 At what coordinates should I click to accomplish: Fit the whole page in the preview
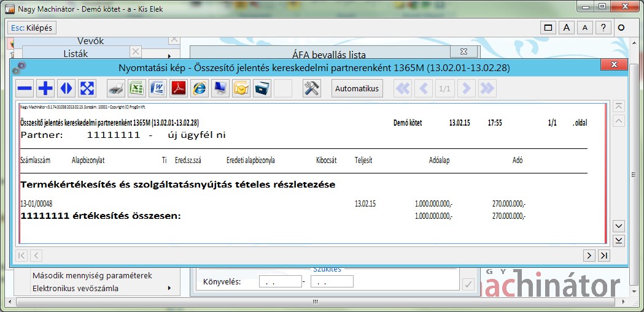coord(87,88)
